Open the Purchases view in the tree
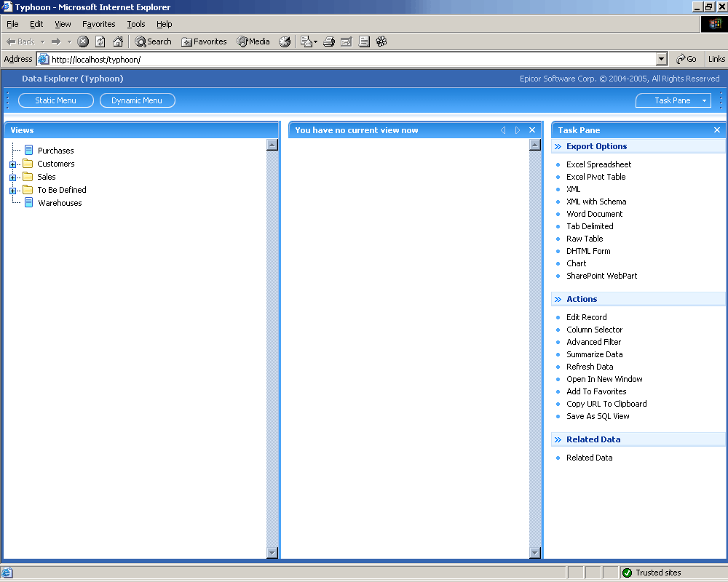 click(x=56, y=151)
